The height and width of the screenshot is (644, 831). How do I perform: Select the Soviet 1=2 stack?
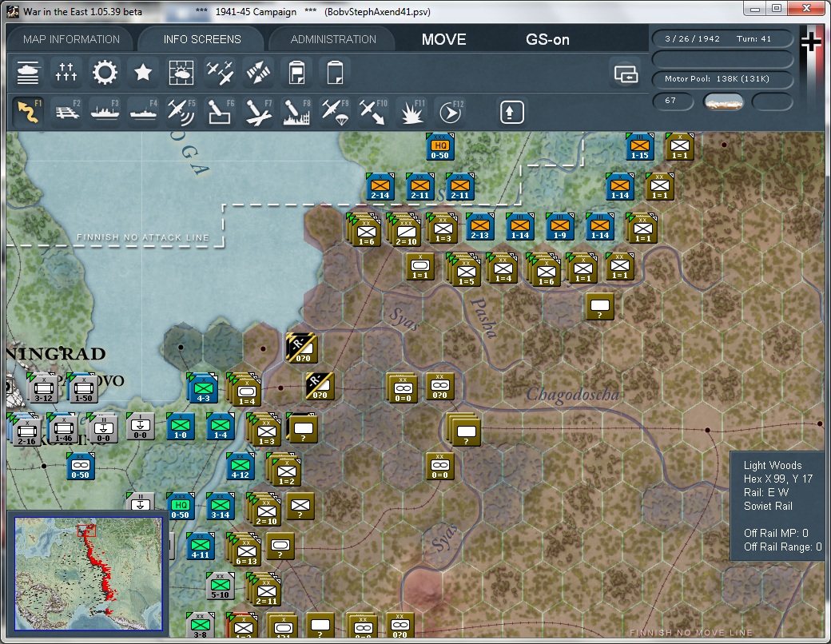point(284,470)
